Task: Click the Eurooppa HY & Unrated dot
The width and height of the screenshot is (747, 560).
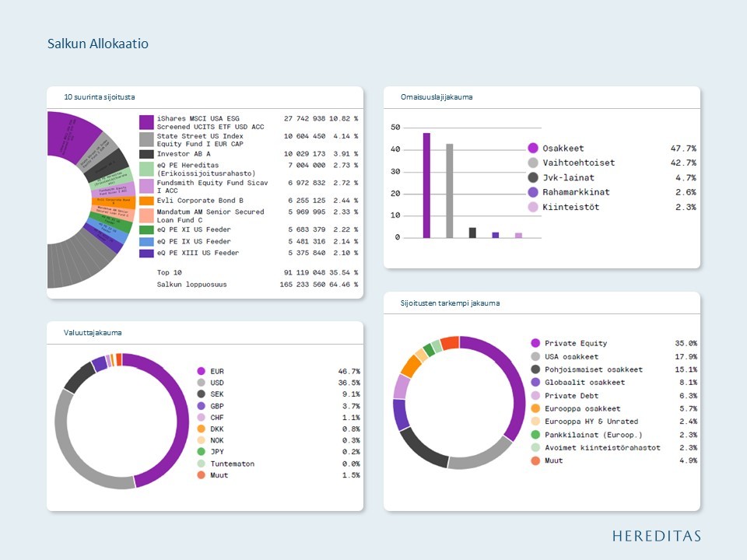Action: pyautogui.click(x=535, y=421)
